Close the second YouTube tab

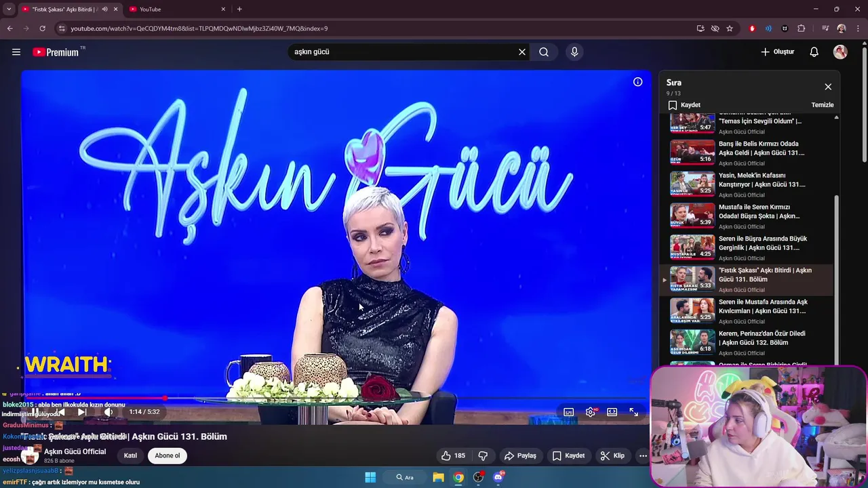223,9
